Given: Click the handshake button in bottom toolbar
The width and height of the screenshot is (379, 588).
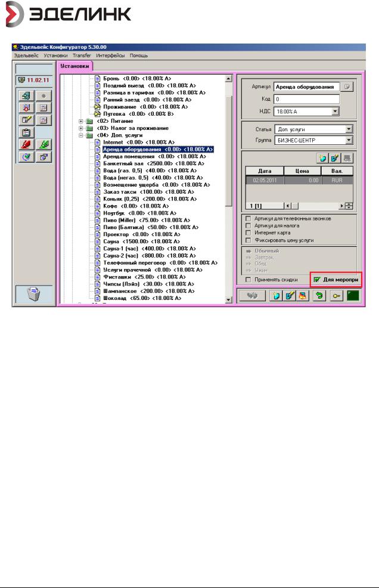Looking at the screenshot, I should pyautogui.click(x=252, y=296).
